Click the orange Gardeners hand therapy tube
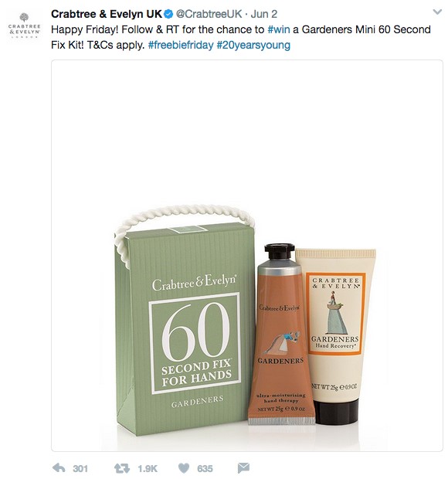448x479 pixels. tap(280, 334)
